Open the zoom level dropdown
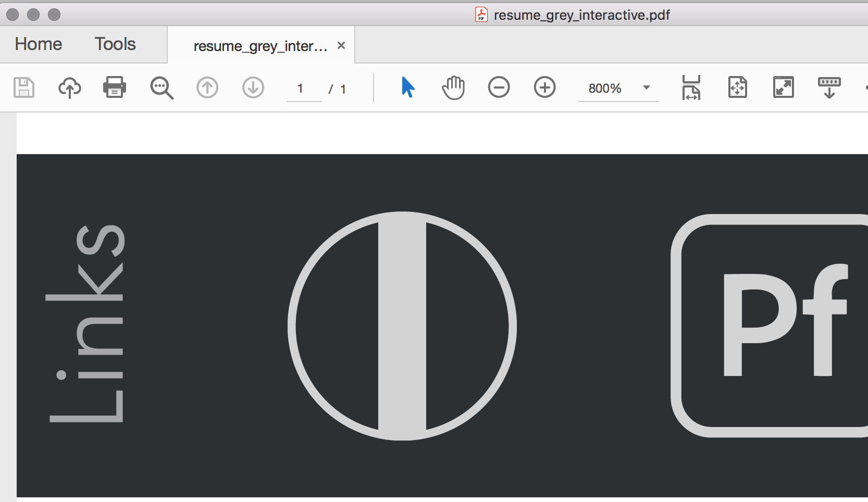This screenshot has width=868, height=502. click(x=646, y=88)
